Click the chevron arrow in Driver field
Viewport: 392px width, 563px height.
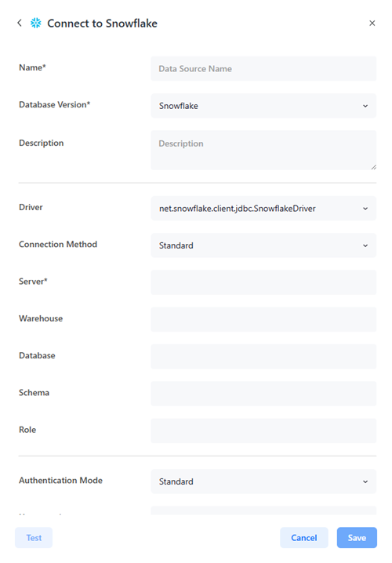click(365, 209)
